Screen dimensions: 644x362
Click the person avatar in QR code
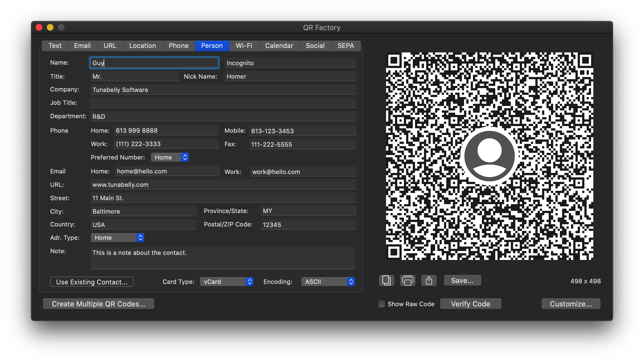489,156
